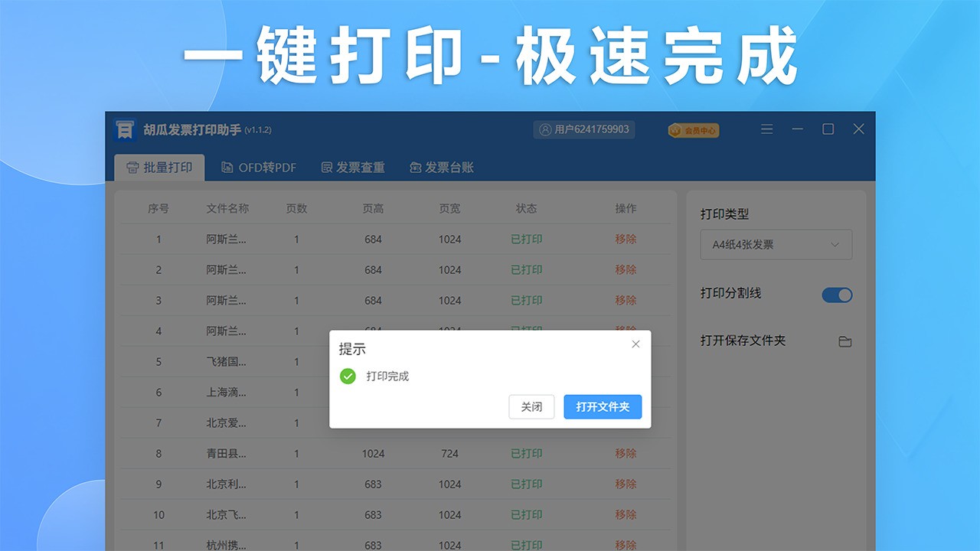This screenshot has width=980, height=551.
Task: Remove row 8 青田县 with 移除 link
Action: click(626, 453)
